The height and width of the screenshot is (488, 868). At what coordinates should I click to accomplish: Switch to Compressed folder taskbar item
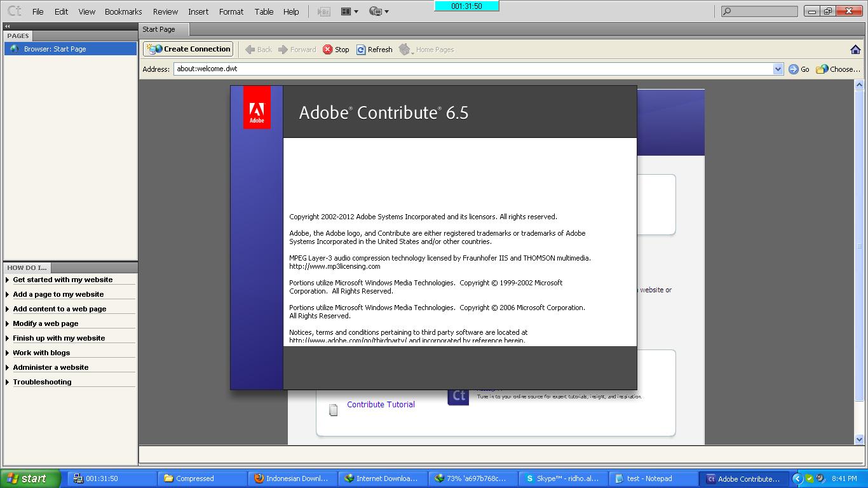(x=202, y=478)
